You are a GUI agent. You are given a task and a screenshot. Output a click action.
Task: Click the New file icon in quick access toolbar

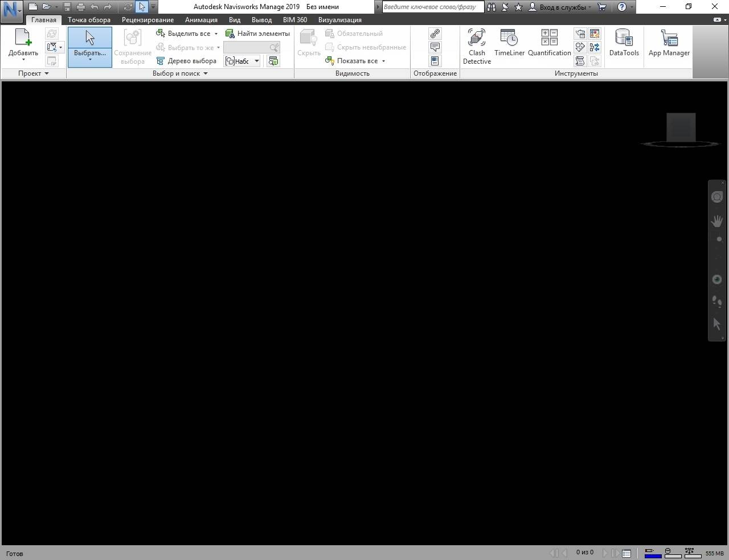pyautogui.click(x=33, y=7)
